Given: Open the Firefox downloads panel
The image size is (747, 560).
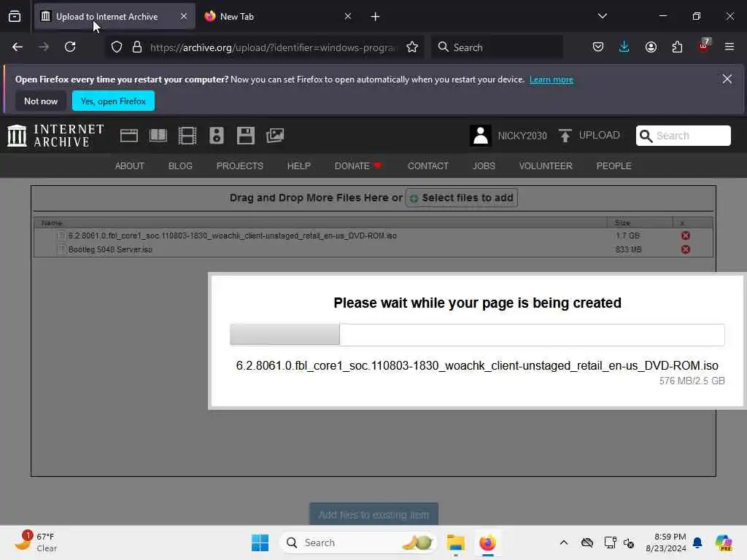Looking at the screenshot, I should pyautogui.click(x=624, y=47).
